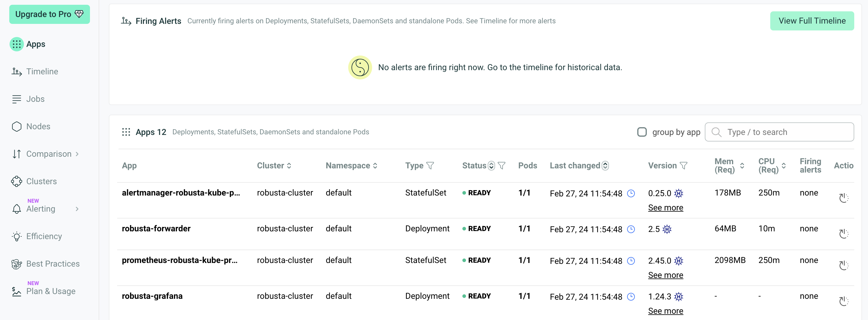Click View Full Timeline button

[812, 21]
